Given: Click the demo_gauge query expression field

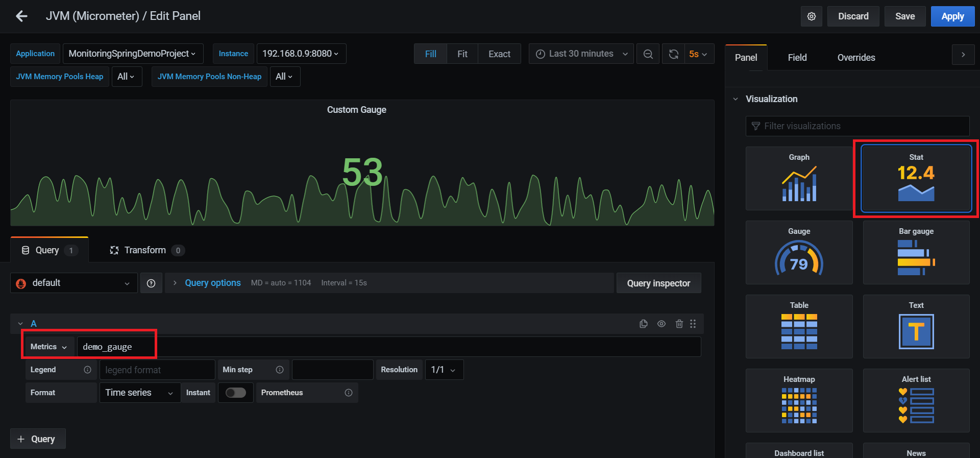Looking at the screenshot, I should pos(389,347).
